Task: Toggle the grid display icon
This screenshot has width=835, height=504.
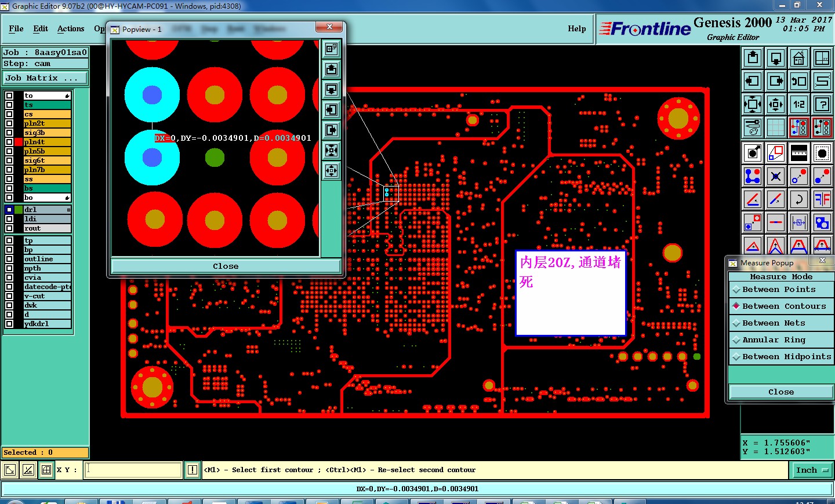Action: 776,127
